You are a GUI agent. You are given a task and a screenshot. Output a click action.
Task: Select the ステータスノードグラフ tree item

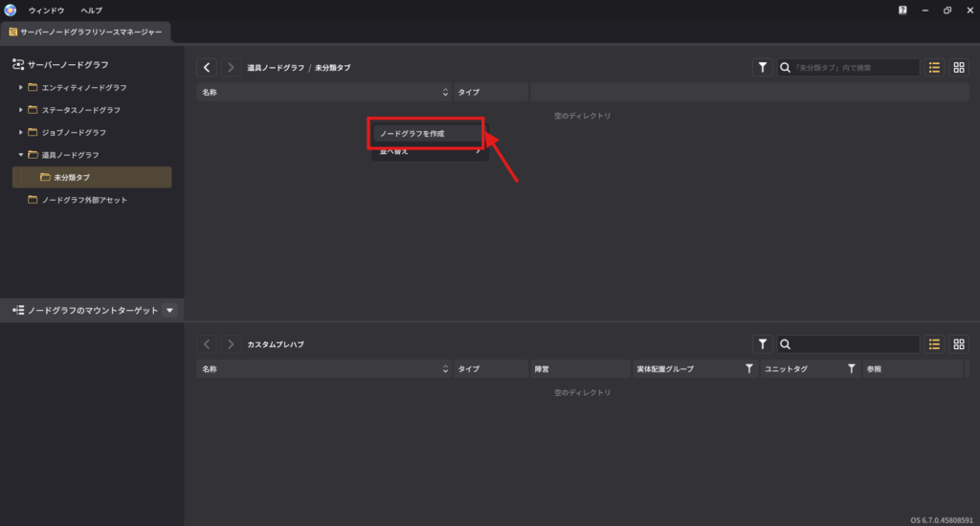81,110
